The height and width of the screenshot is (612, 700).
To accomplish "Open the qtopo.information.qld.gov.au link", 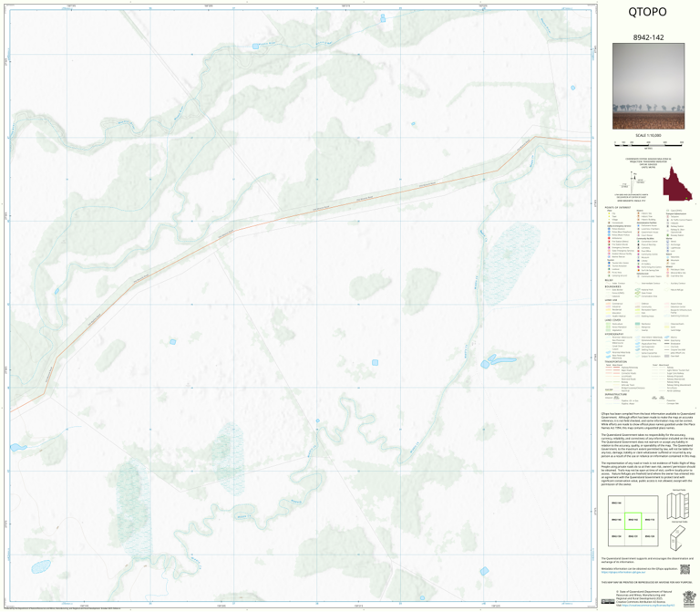I will click(623, 572).
